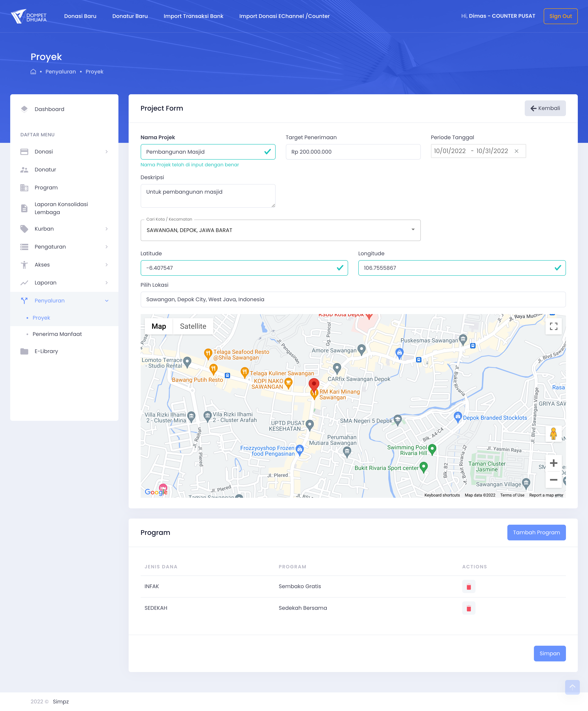The width and height of the screenshot is (588, 711).
Task: Click the home breadcrumb icon
Action: tap(33, 71)
